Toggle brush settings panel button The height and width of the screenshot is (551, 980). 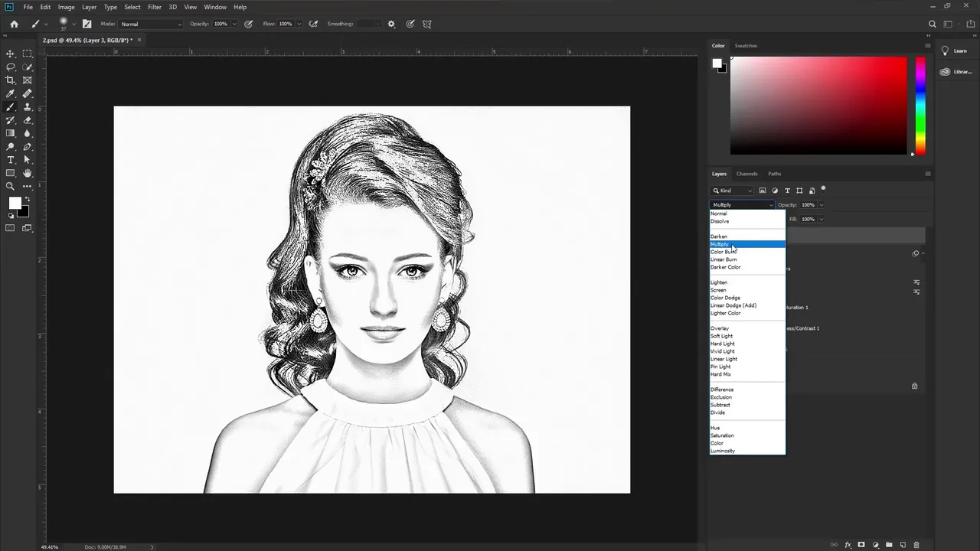[x=87, y=24]
